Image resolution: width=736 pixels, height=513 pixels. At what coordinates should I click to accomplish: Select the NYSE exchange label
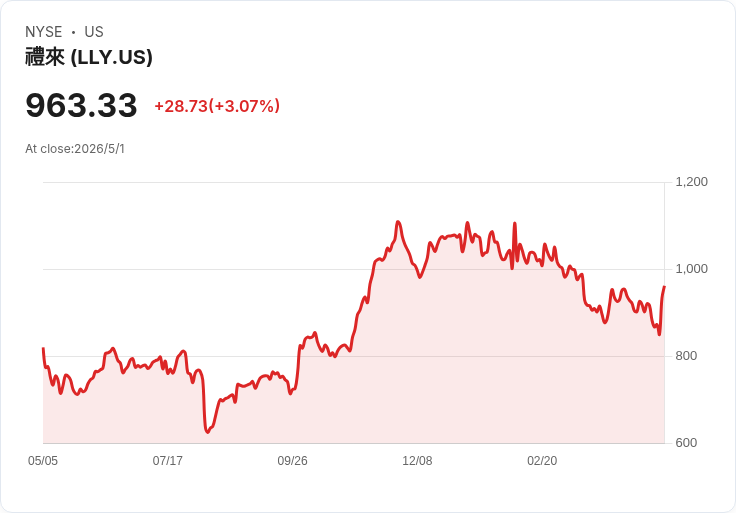tap(44, 32)
